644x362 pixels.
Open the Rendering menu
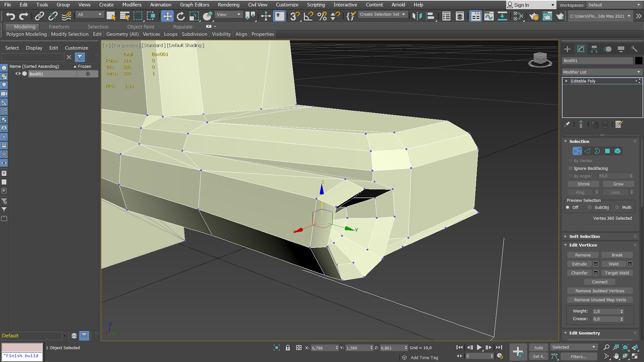228,5
